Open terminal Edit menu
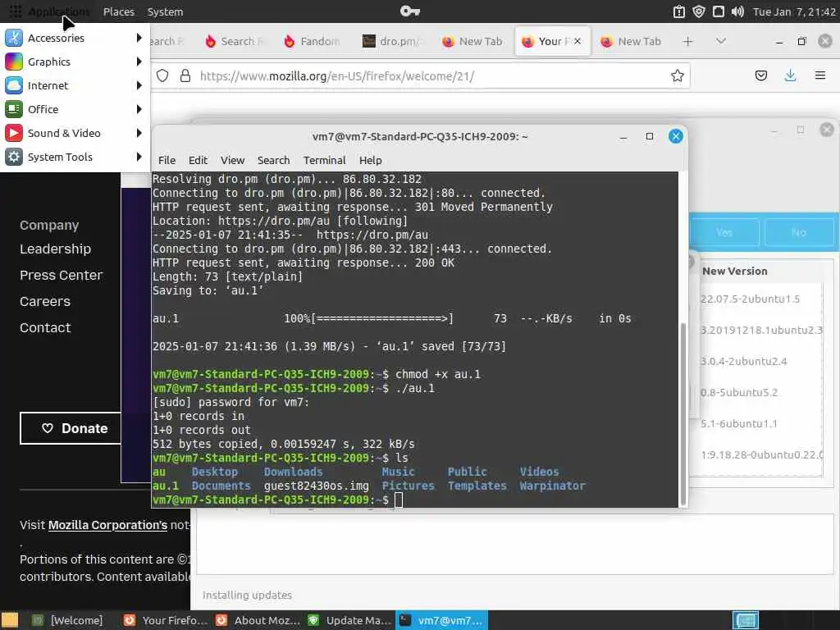Screen dimensions: 840x630 tap(198, 160)
